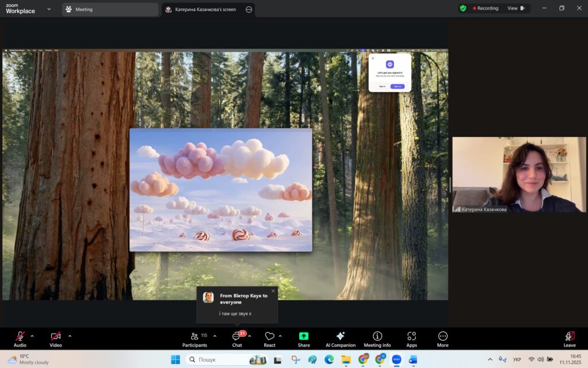Expand audio settings arrow next to Audio
The width and height of the screenshot is (588, 368).
(32, 336)
